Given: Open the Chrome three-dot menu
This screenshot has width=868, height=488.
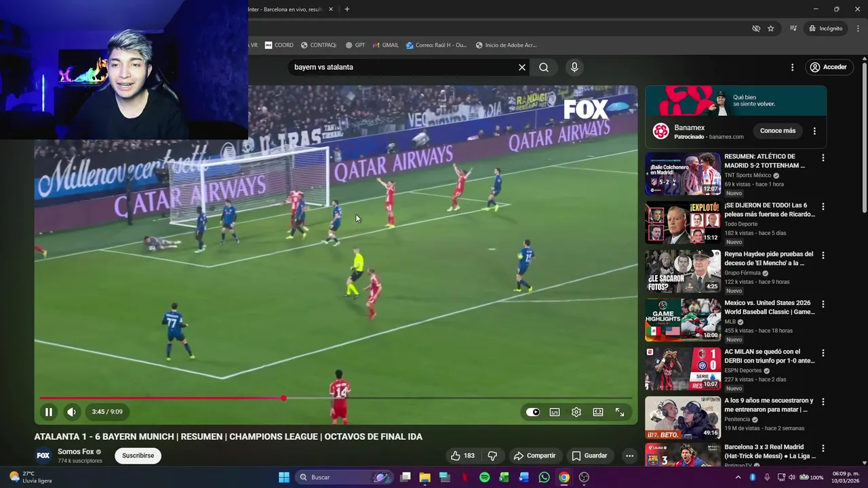Looking at the screenshot, I should (x=858, y=28).
